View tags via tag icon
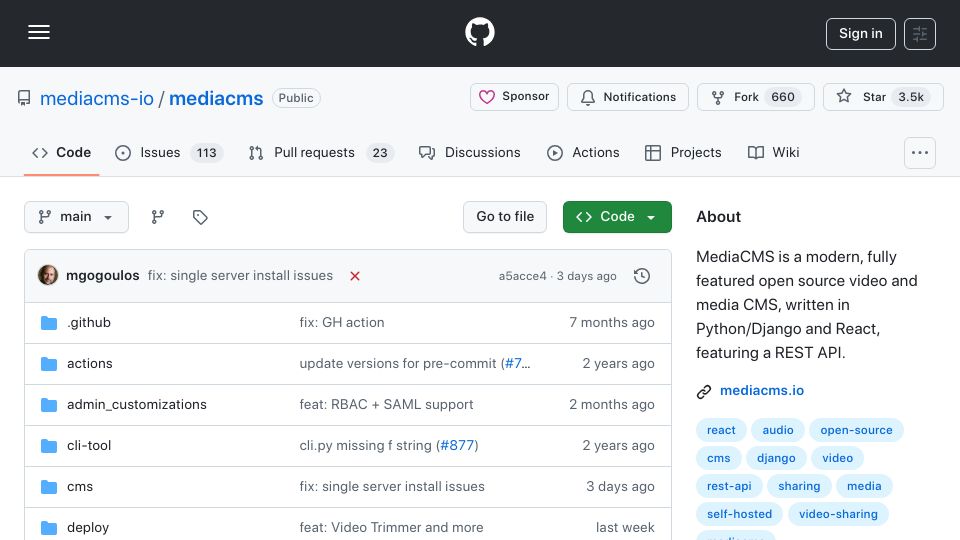The width and height of the screenshot is (960, 540). [200, 217]
